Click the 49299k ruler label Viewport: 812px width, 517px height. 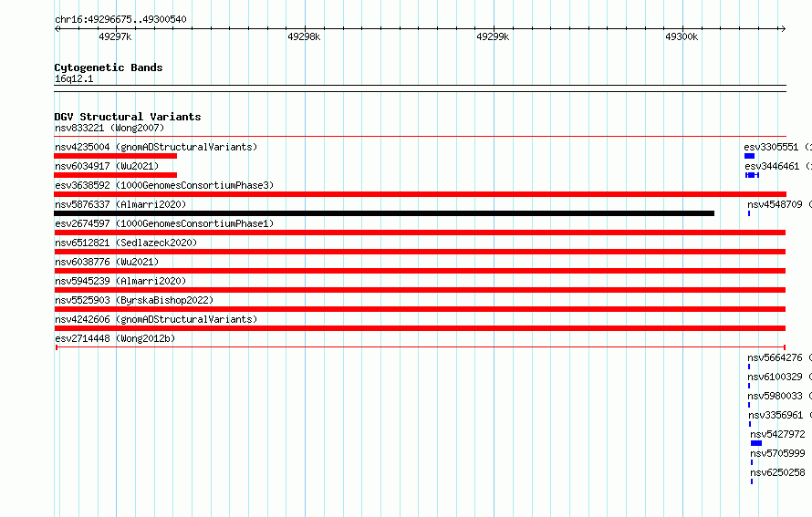(x=493, y=36)
